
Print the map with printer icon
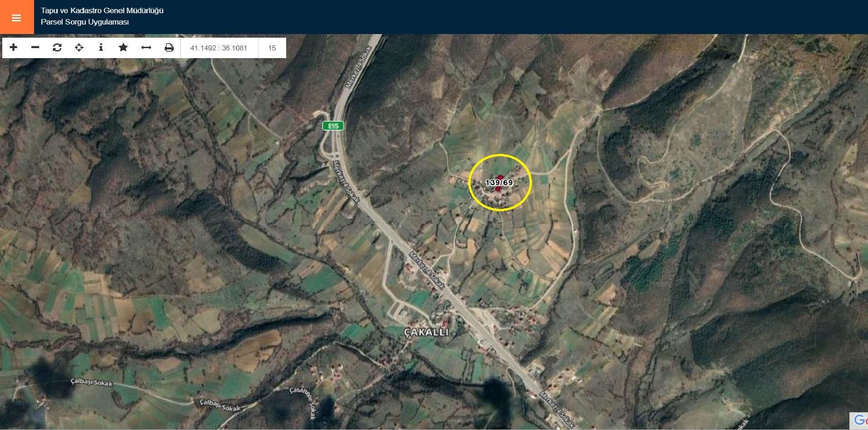(169, 48)
